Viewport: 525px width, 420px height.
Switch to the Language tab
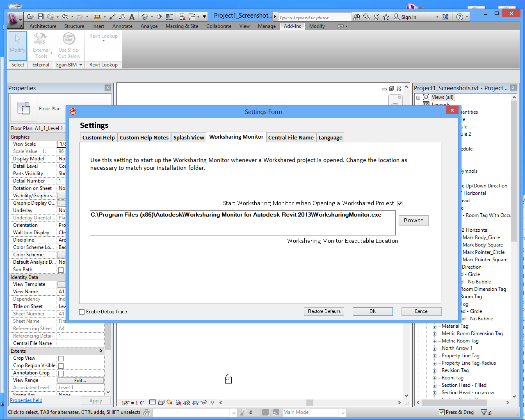[x=330, y=137]
